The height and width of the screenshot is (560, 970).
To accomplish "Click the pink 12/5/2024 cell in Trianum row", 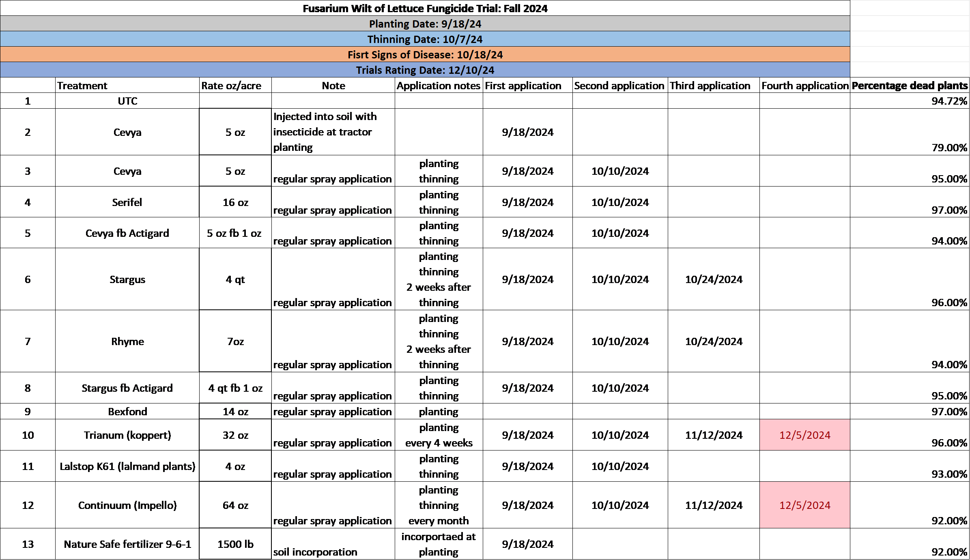I will [805, 435].
